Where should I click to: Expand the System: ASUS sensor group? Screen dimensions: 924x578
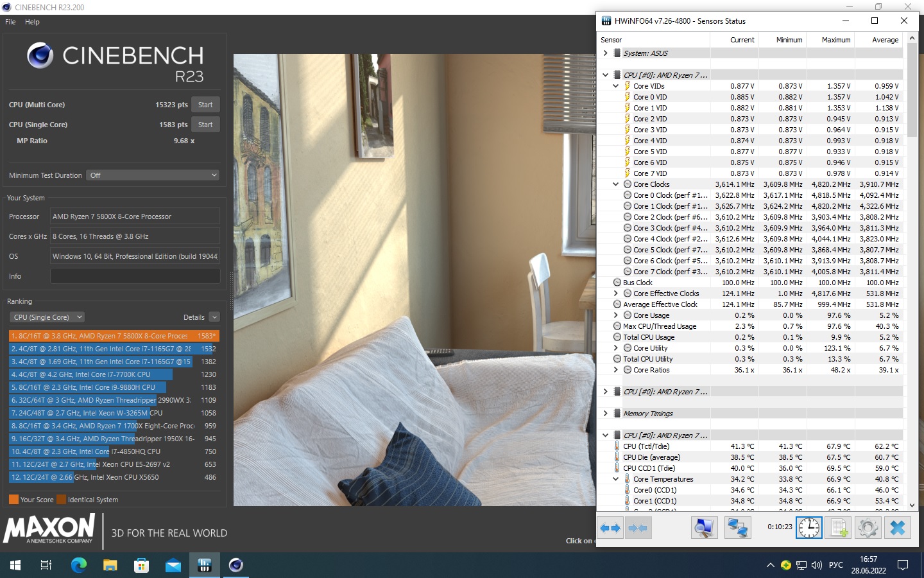click(605, 53)
